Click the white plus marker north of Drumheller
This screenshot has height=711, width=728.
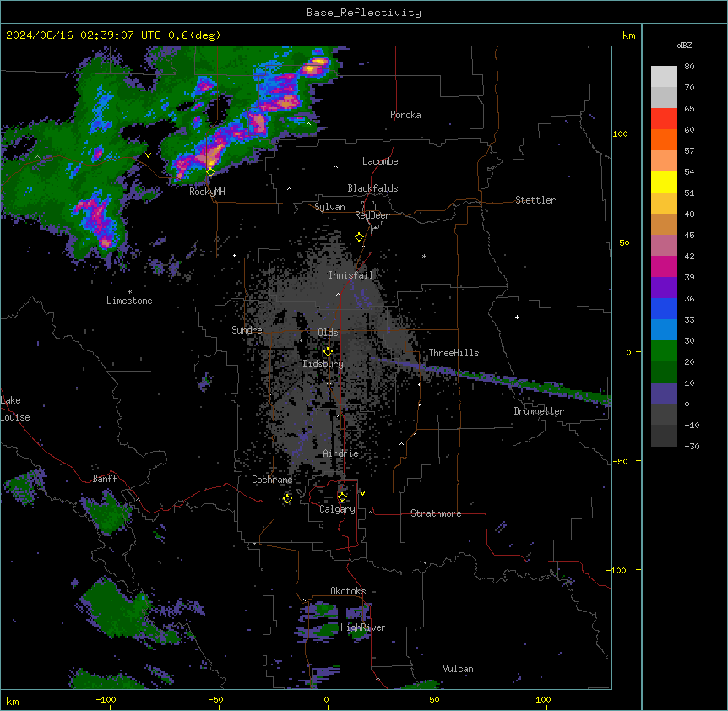pyautogui.click(x=517, y=317)
